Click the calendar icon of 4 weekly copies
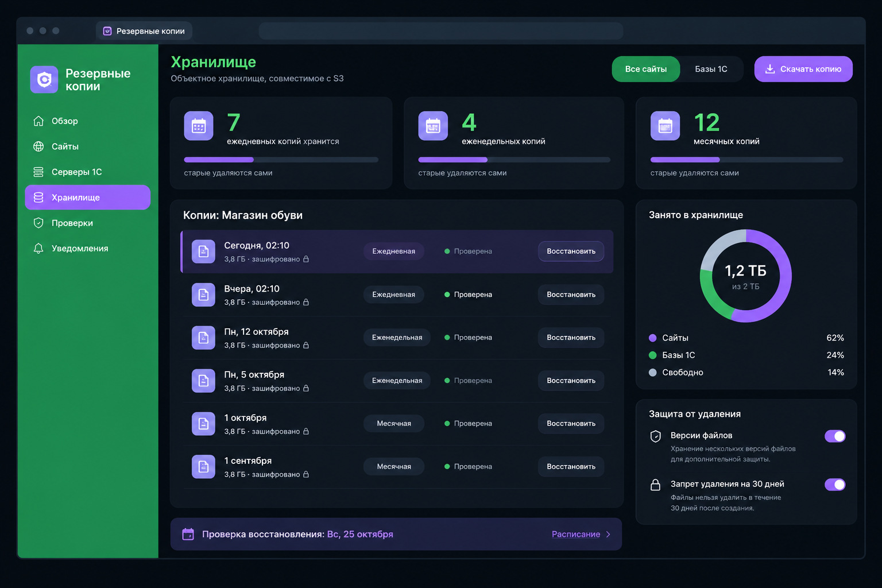 tap(433, 126)
